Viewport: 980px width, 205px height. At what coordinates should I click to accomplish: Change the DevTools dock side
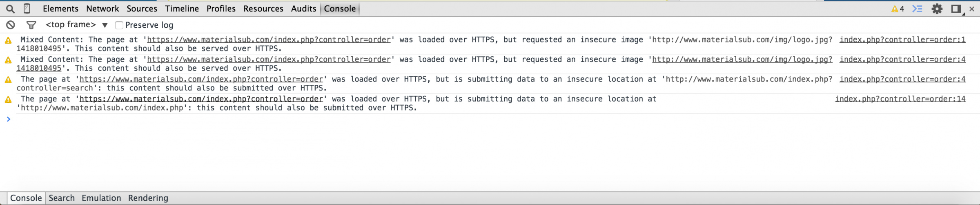(x=956, y=9)
